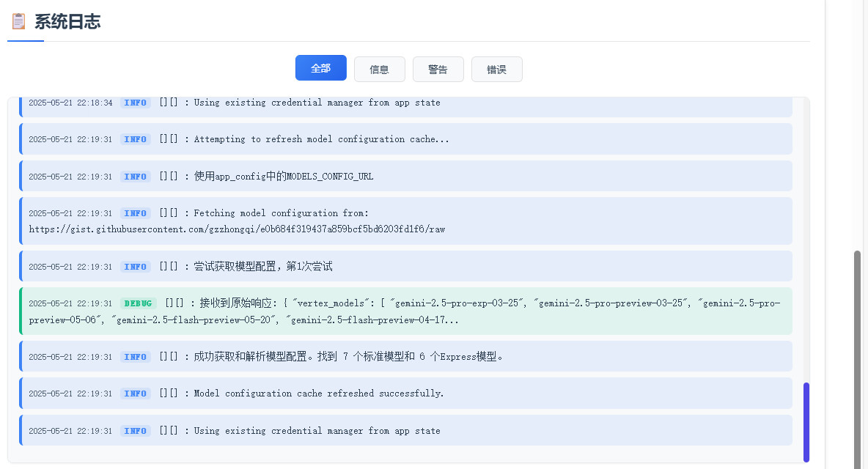Screen dimensions: 868x469
Task: Click the 错误 filter button
Action: tap(496, 69)
